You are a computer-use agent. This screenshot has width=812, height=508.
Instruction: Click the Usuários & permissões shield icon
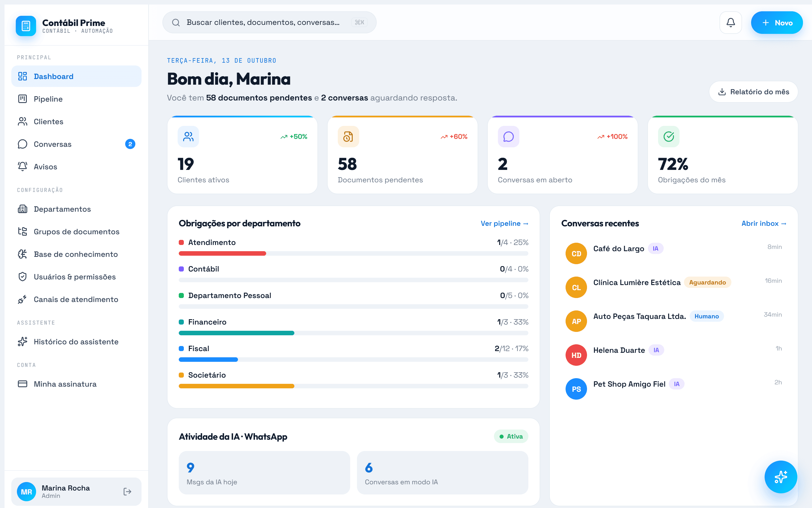pyautogui.click(x=23, y=276)
